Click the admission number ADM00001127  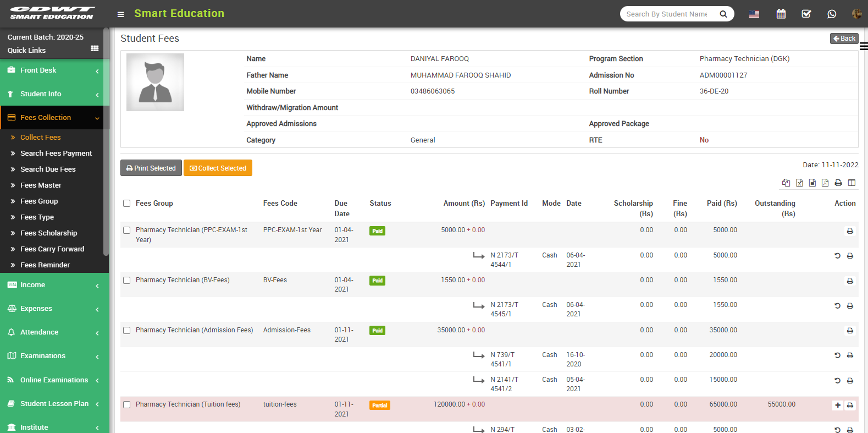723,75
